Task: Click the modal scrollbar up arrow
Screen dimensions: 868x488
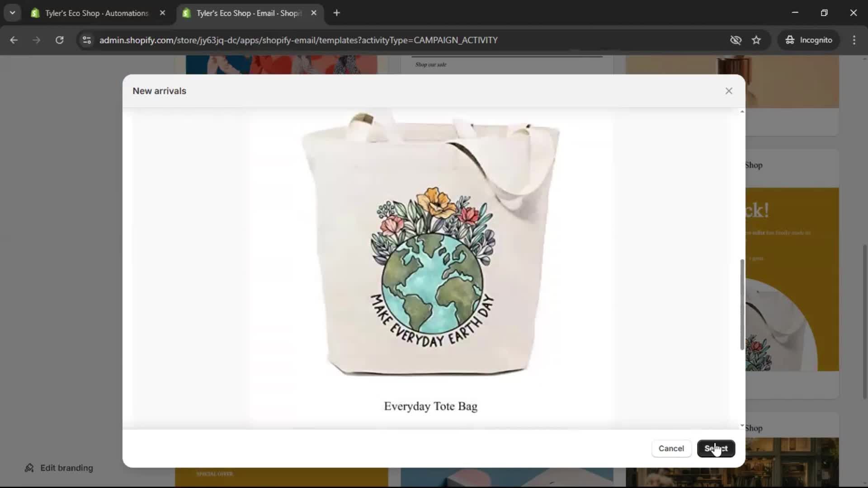Action: point(741,111)
